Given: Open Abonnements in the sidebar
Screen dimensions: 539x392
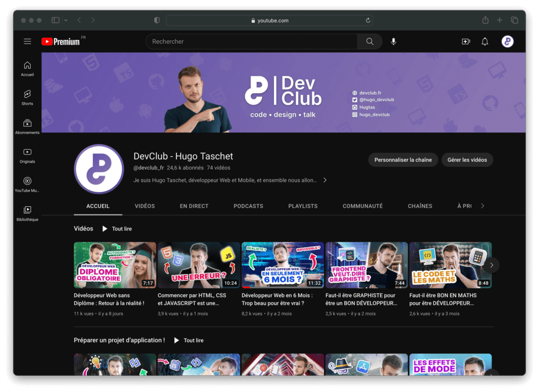Looking at the screenshot, I should pos(27,127).
